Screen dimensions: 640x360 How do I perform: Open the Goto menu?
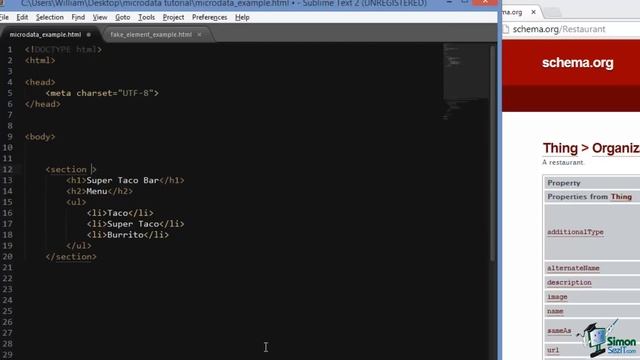122,17
